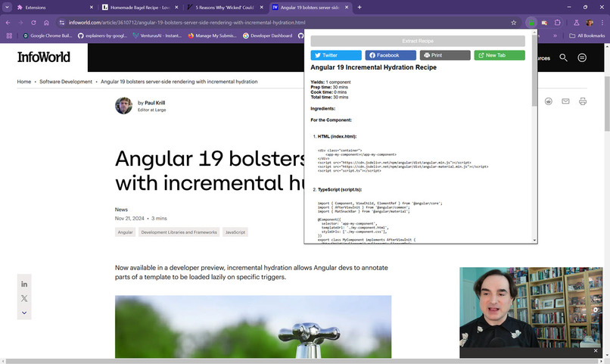The width and height of the screenshot is (610, 364).
Task: Click popup scrollbar down arrow
Action: 534,241
